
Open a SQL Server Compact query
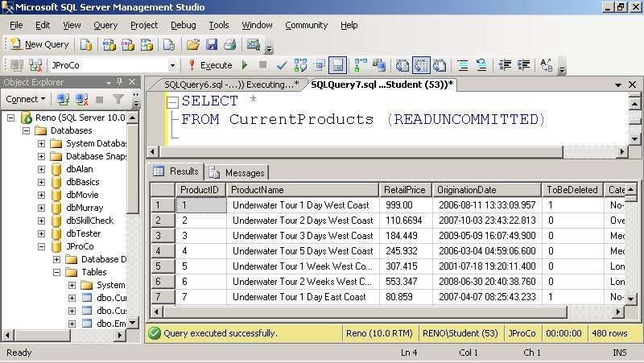tap(169, 44)
